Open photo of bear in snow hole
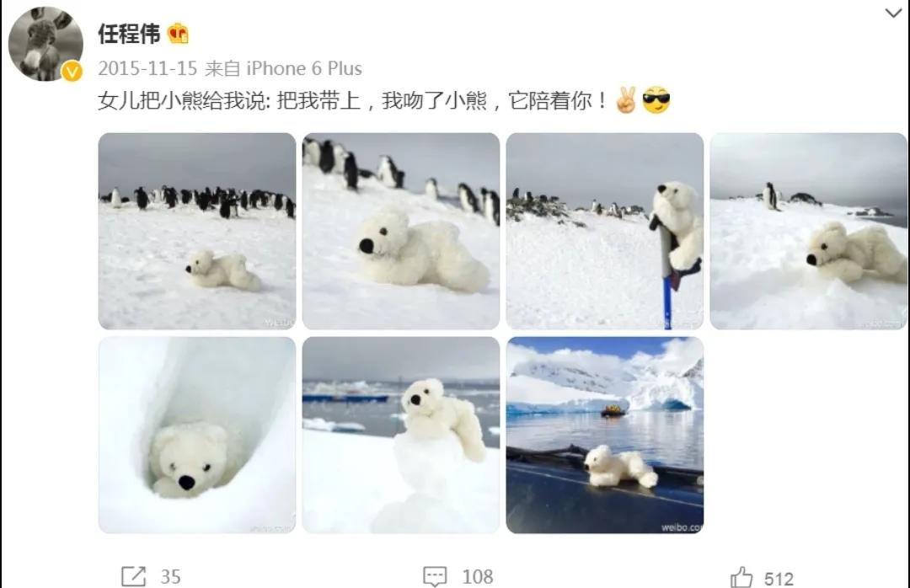 click(x=196, y=435)
